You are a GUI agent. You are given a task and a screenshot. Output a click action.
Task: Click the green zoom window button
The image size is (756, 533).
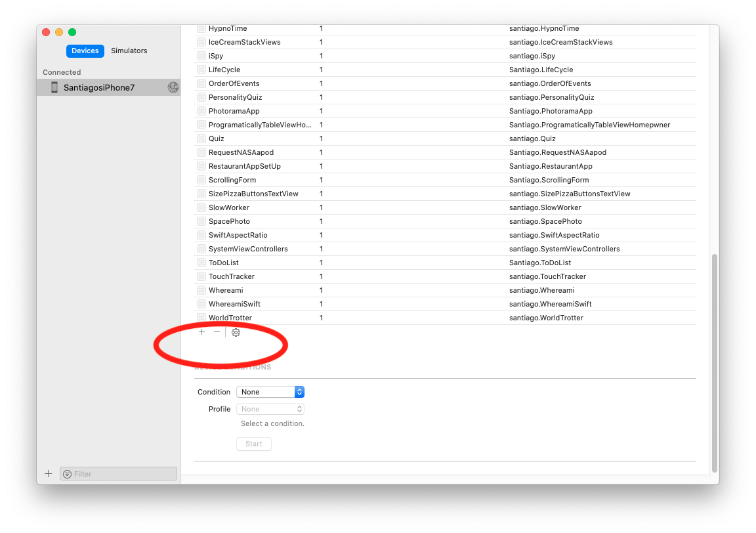coord(72,32)
